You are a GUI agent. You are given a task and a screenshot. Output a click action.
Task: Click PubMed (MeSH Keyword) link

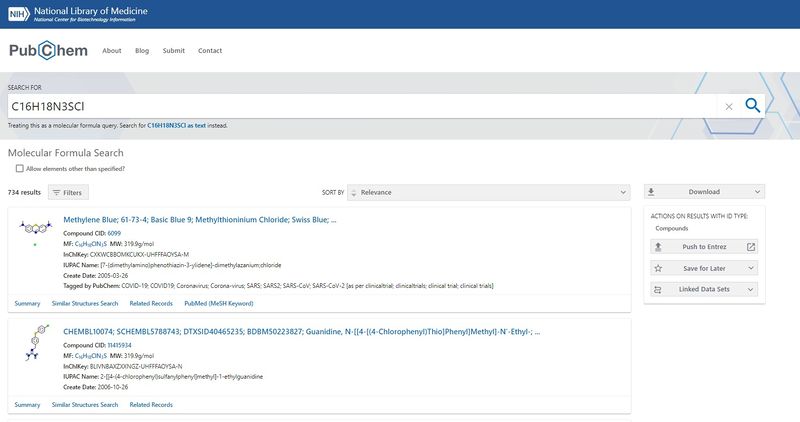pyautogui.click(x=217, y=303)
